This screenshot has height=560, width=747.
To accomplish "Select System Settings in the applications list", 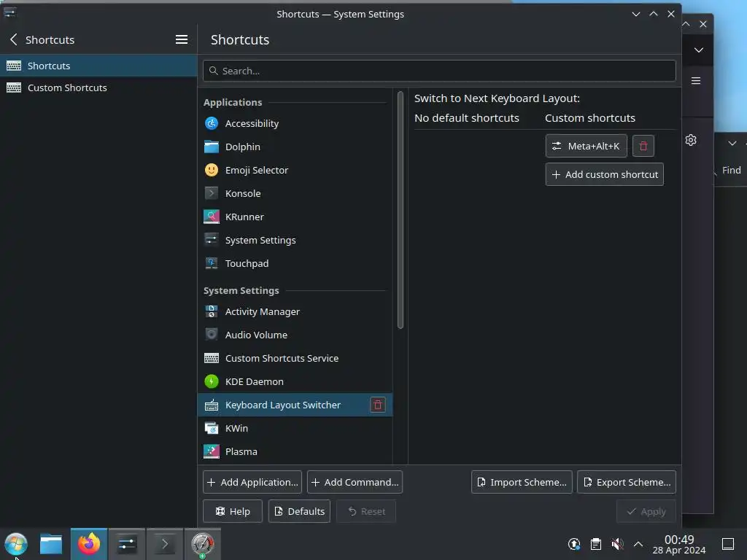I will (295, 240).
